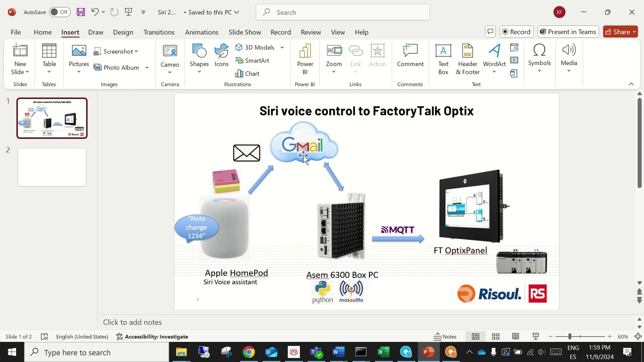Insert a Chart

(247, 73)
